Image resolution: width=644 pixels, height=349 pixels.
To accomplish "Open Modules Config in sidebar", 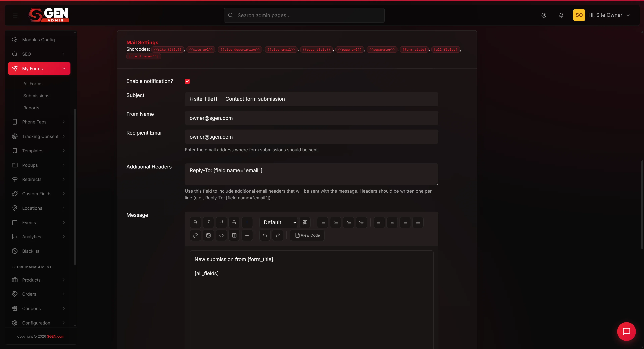I will click(39, 40).
